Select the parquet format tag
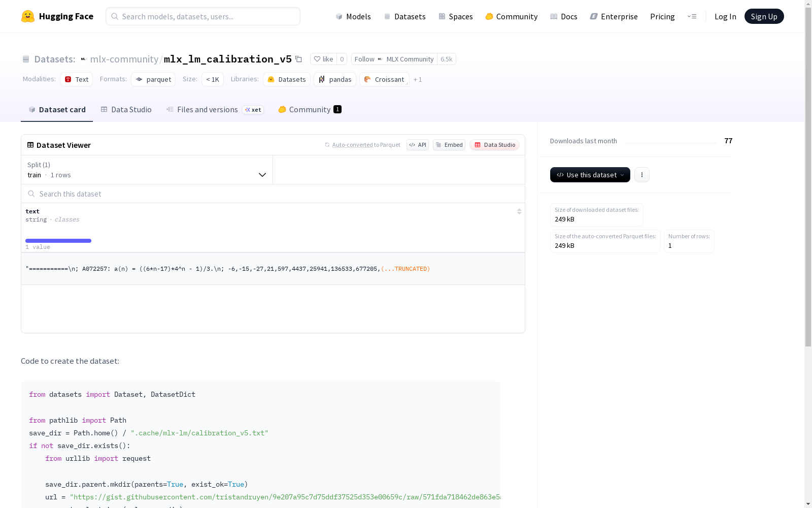Screen dimensions: 812x508 (x=153, y=79)
